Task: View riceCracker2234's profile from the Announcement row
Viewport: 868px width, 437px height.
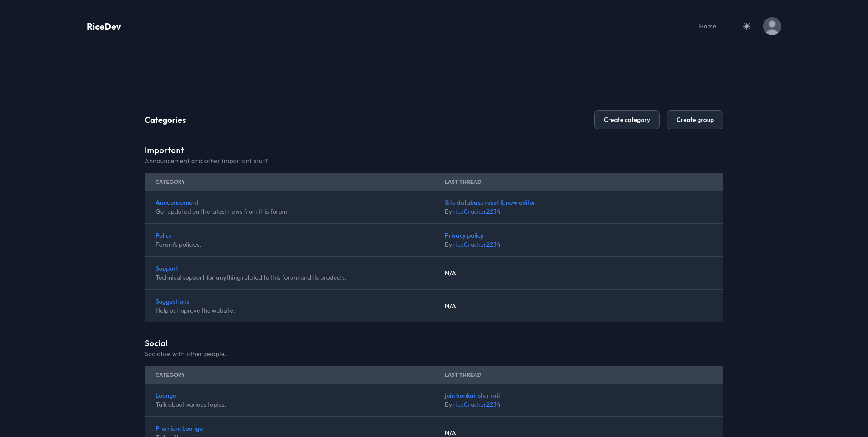Action: [476, 211]
